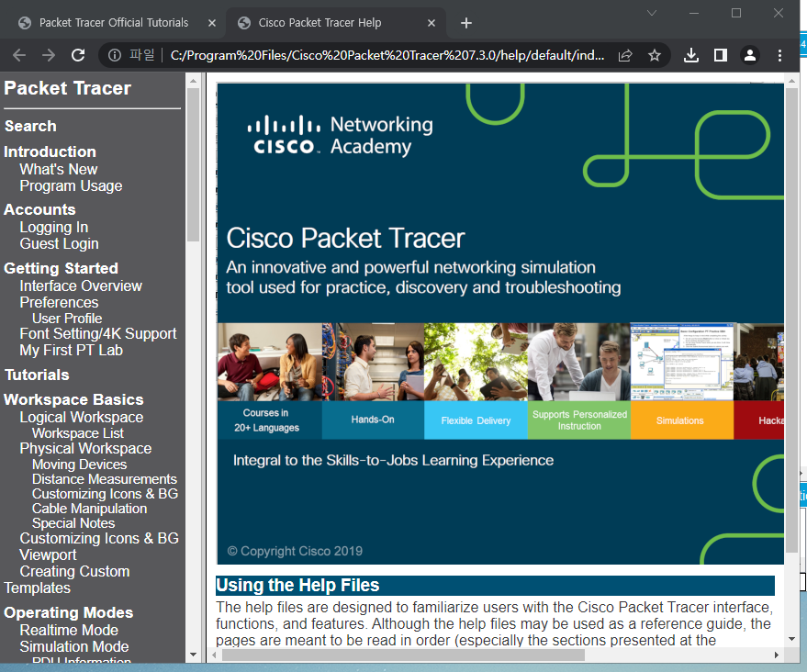Click the Logical Workspace sidebar link
Image resolution: width=807 pixels, height=672 pixels.
(x=82, y=418)
